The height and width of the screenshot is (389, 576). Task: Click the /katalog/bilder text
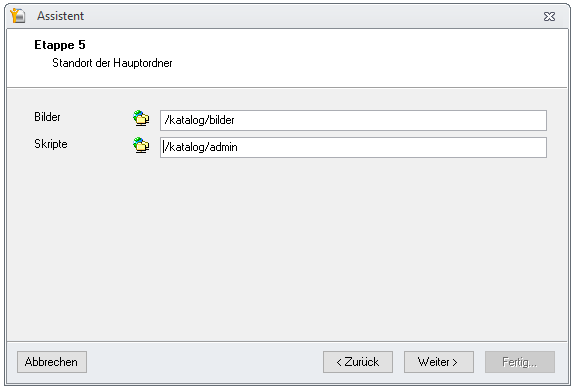coord(199,120)
